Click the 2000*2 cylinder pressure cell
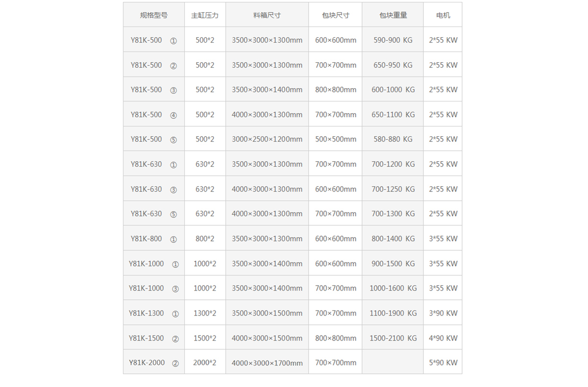Screen dimensions: 588x387 click(205, 363)
